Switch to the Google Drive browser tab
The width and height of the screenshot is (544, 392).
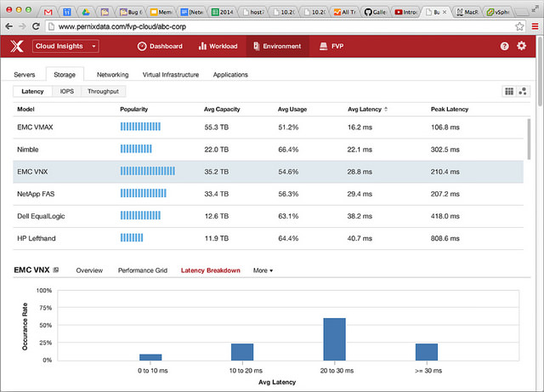(86, 12)
